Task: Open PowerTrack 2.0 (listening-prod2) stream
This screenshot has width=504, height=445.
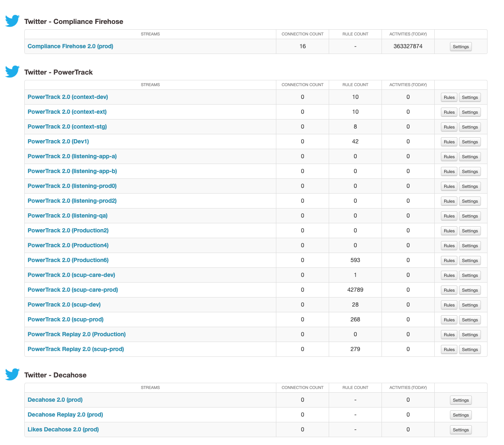Action: pyautogui.click(x=72, y=201)
